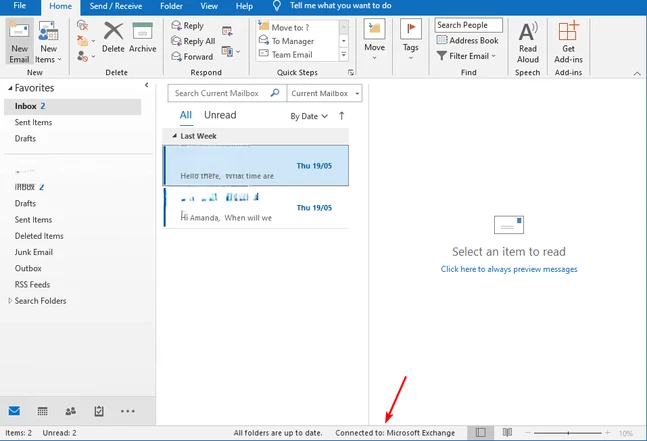Viewport: 647px width, 441px height.
Task: Open the Outbox folder
Action: (28, 269)
